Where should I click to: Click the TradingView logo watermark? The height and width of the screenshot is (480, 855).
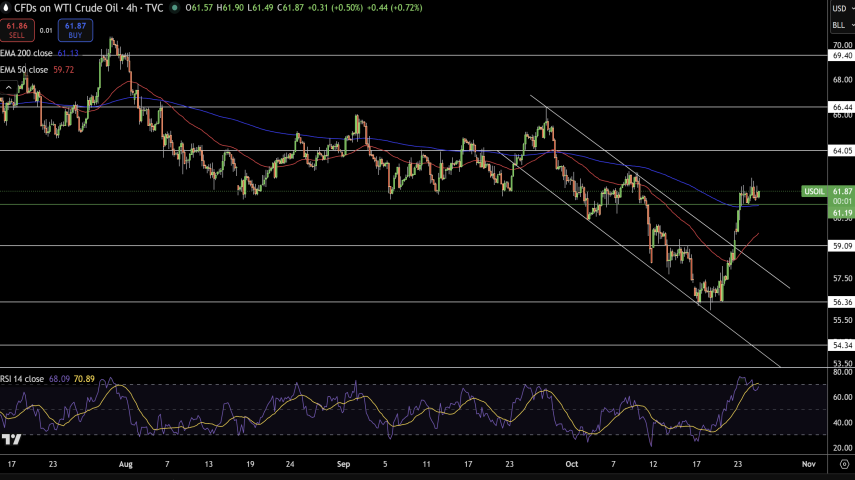point(12,439)
